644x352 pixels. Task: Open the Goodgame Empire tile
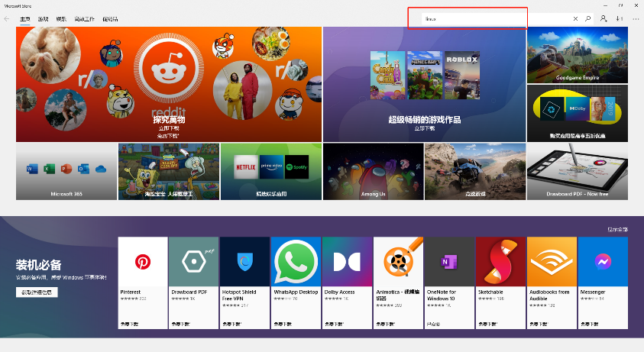click(578, 55)
